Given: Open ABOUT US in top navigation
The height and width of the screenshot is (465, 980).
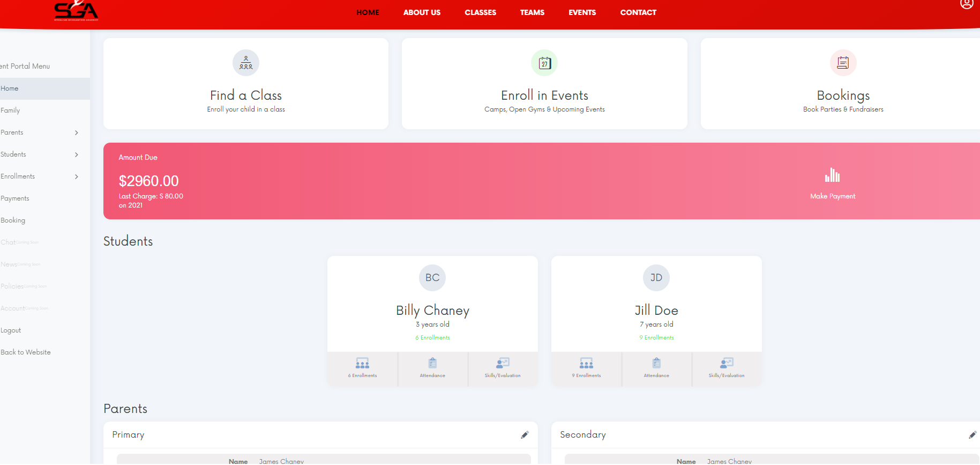Looking at the screenshot, I should click(x=422, y=12).
